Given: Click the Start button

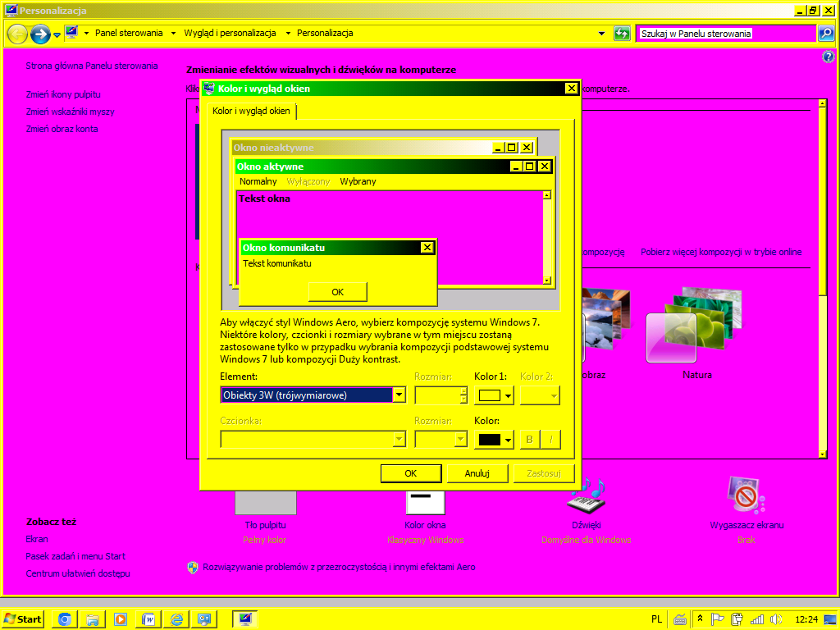Looking at the screenshot, I should coord(22,619).
